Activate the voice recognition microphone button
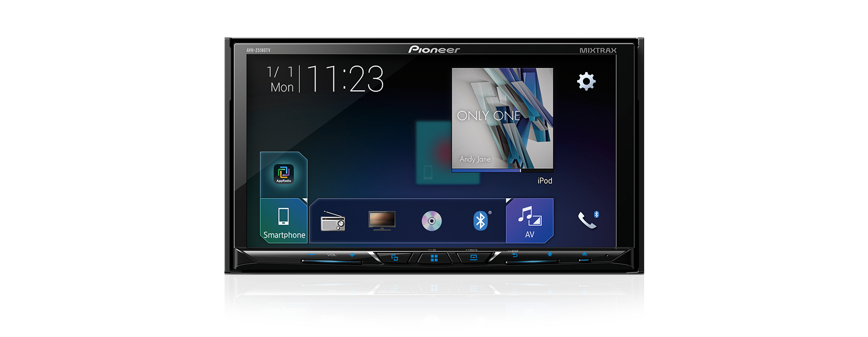 coord(550,255)
